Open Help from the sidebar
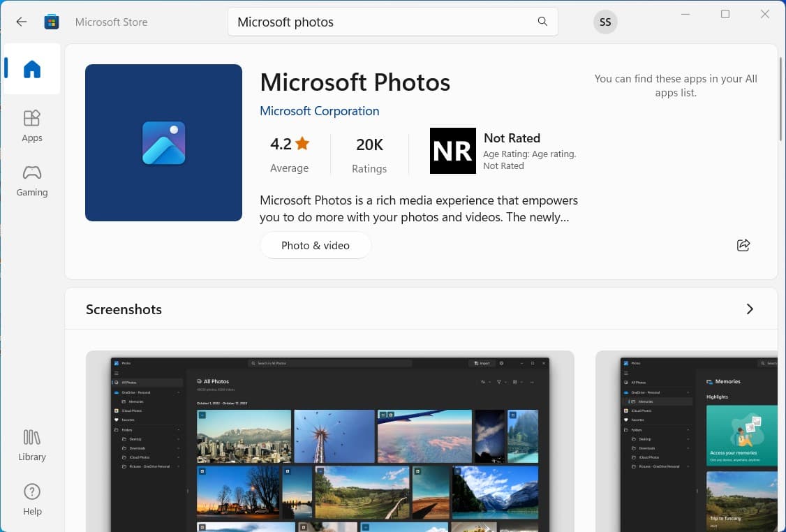The image size is (786, 532). pyautogui.click(x=32, y=499)
